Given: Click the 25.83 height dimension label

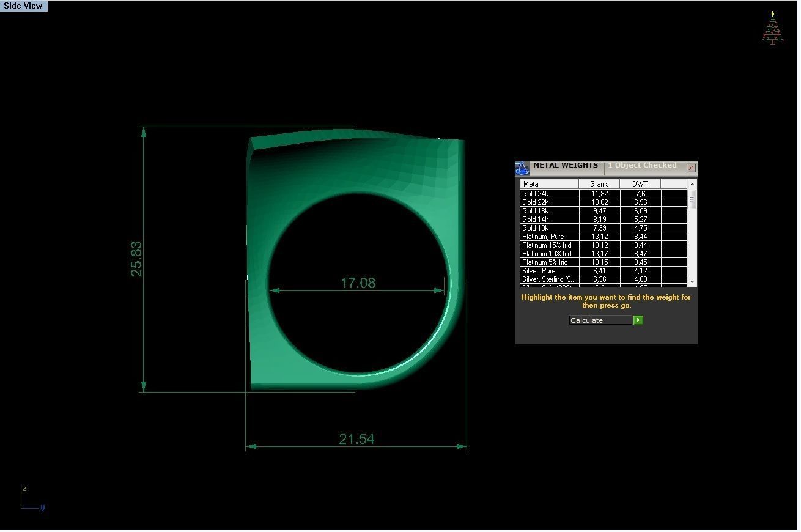Looking at the screenshot, I should (136, 259).
